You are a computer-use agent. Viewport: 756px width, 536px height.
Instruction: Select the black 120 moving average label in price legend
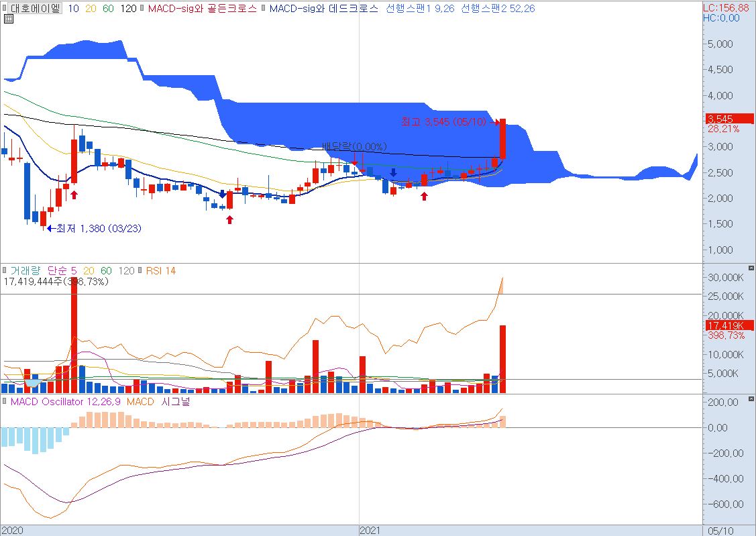pos(128,8)
